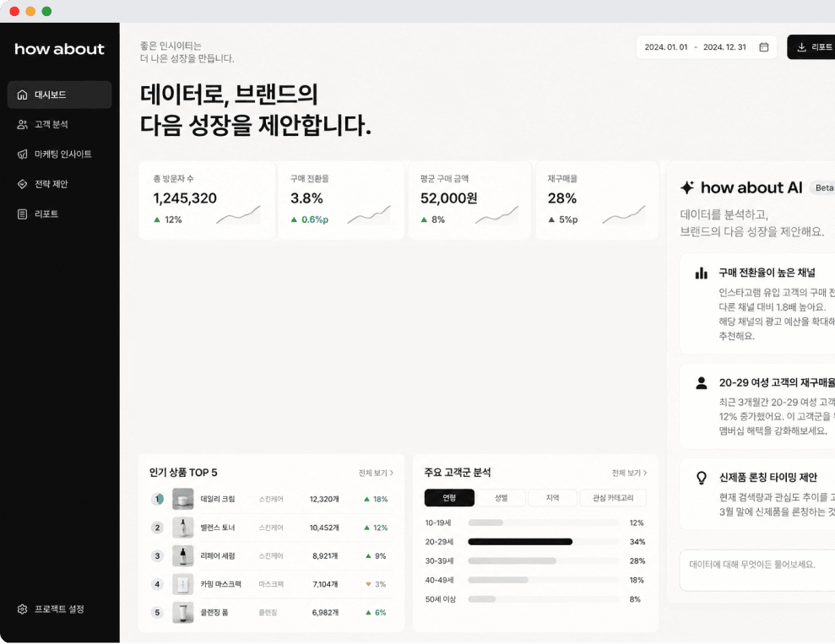Click bar chart icon of 구매 전환율이 높은 채널
The image size is (835, 644).
pos(702,273)
